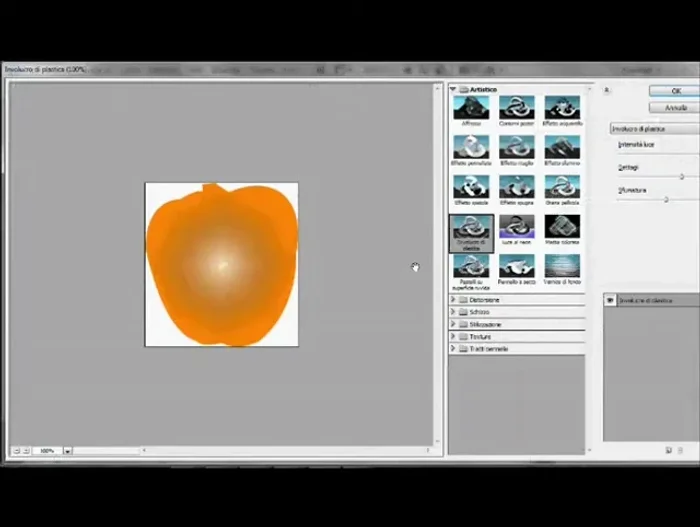Click the Dettagli slider handle

click(682, 176)
